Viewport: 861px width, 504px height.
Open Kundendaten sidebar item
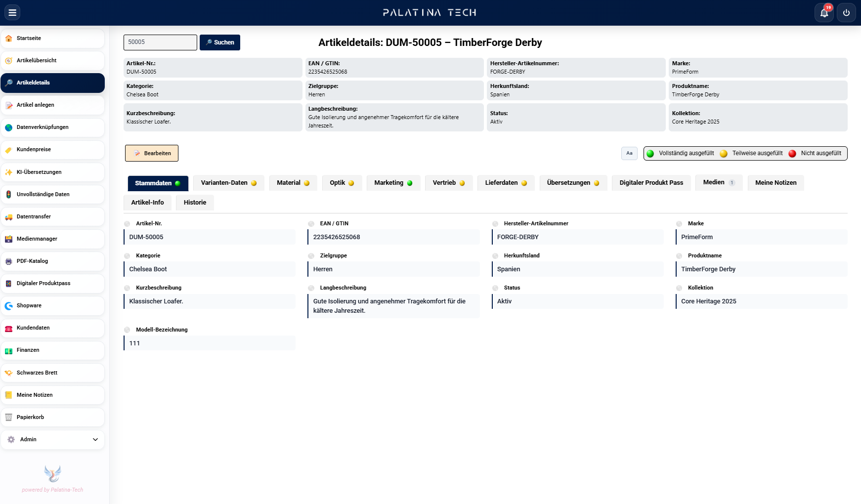tap(52, 328)
